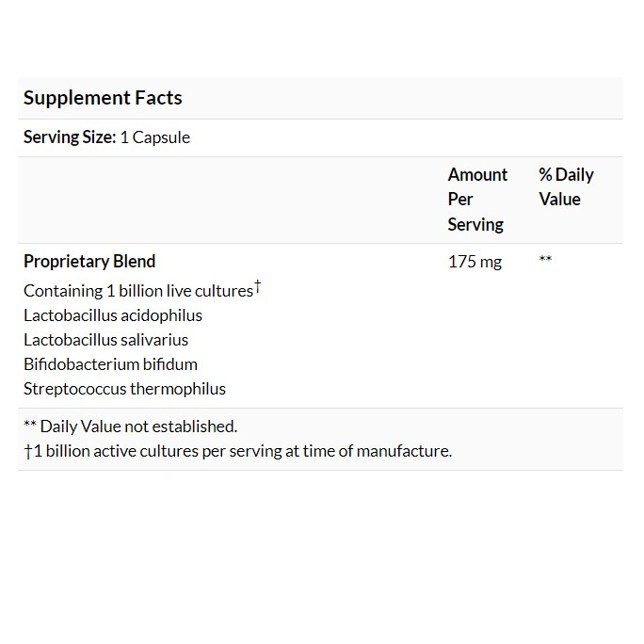Select the Serving Size label
The height and width of the screenshot is (644, 644).
(70, 137)
